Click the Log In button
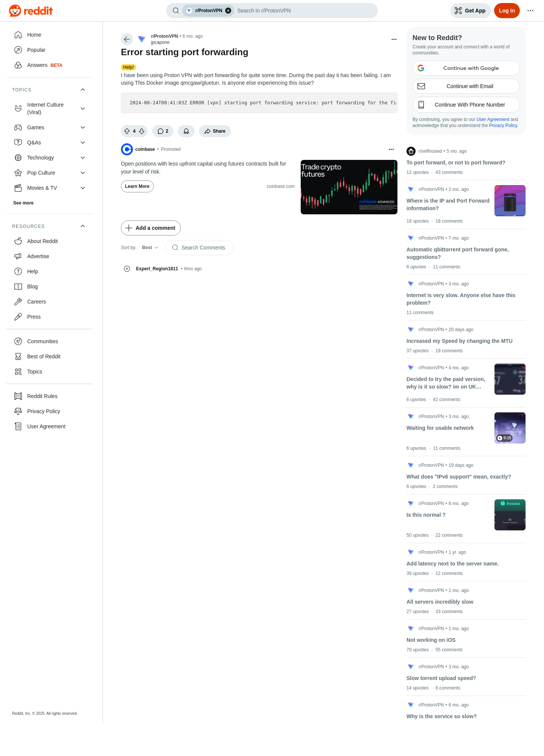 507,11
